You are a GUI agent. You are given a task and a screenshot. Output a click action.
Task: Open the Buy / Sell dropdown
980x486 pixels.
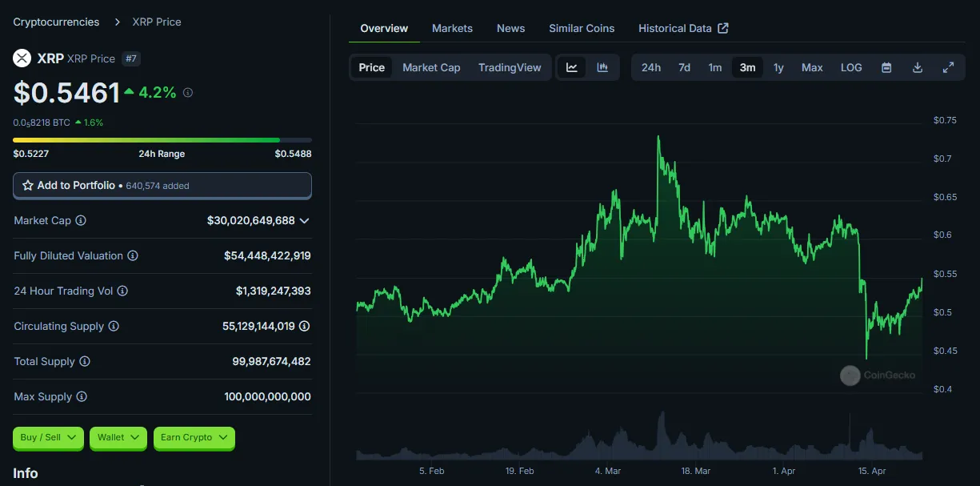point(48,437)
